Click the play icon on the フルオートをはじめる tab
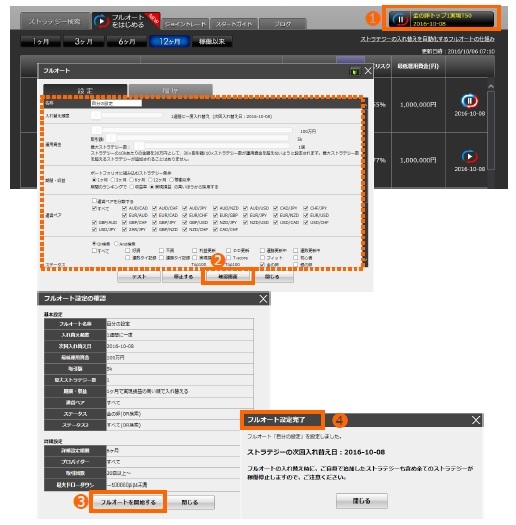The height and width of the screenshot is (525, 516). [x=101, y=21]
